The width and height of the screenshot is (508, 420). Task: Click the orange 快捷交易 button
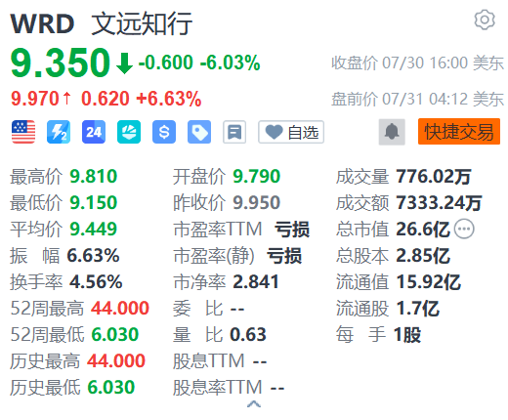[x=459, y=132]
